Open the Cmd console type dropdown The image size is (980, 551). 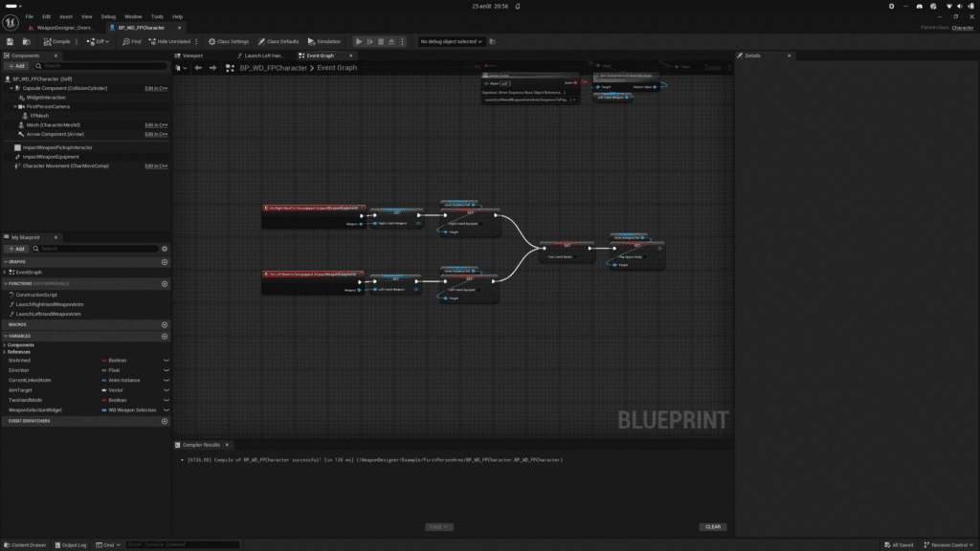tap(107, 544)
